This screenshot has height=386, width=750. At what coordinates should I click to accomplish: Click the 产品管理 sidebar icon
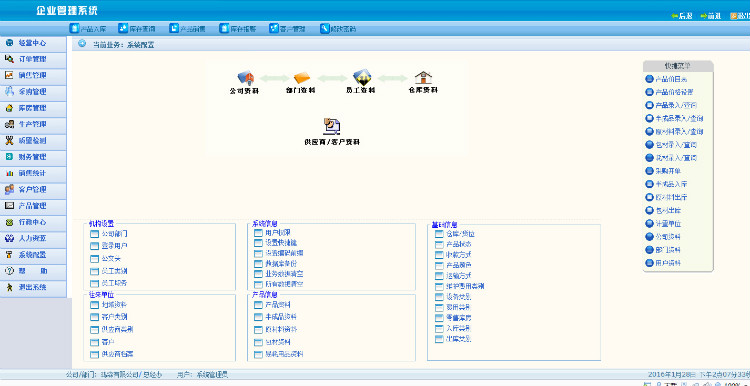[x=9, y=206]
